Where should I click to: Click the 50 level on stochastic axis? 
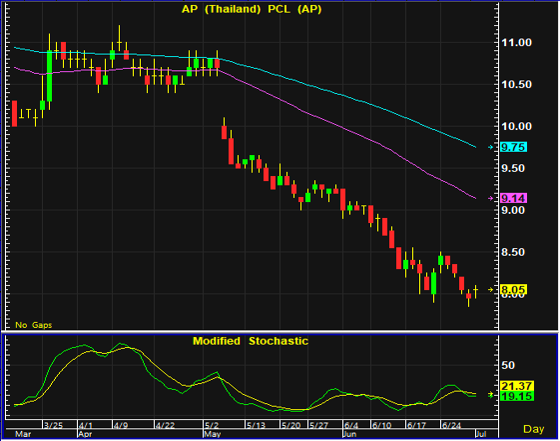coord(508,365)
